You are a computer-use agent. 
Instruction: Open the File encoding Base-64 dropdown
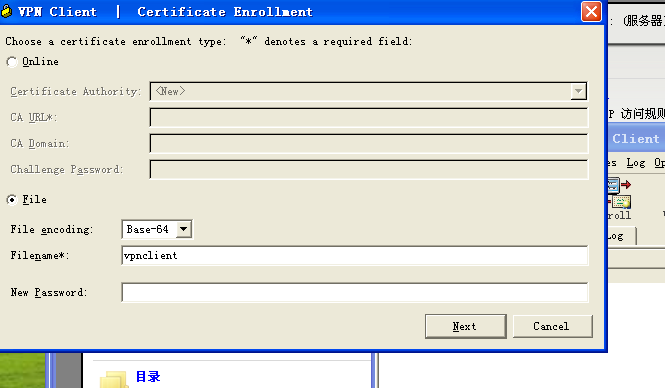(x=183, y=229)
